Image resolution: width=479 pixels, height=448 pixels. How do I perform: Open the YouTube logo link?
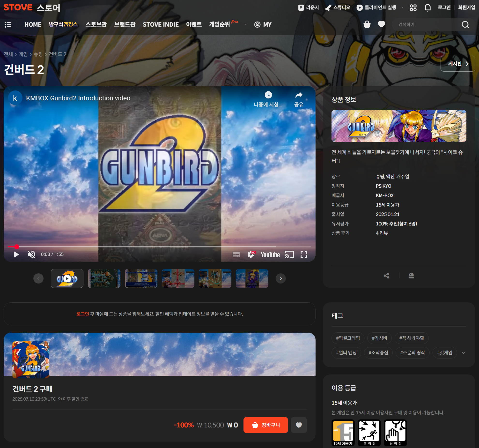click(270, 255)
